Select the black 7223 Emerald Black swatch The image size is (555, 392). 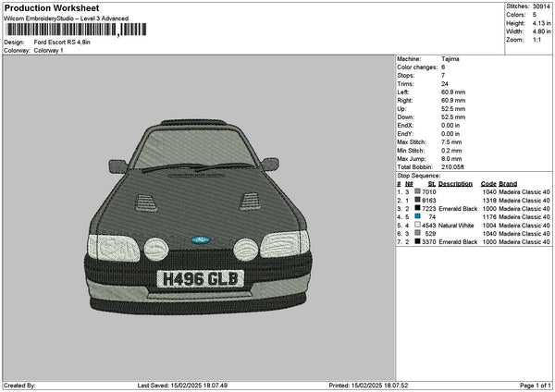417,208
